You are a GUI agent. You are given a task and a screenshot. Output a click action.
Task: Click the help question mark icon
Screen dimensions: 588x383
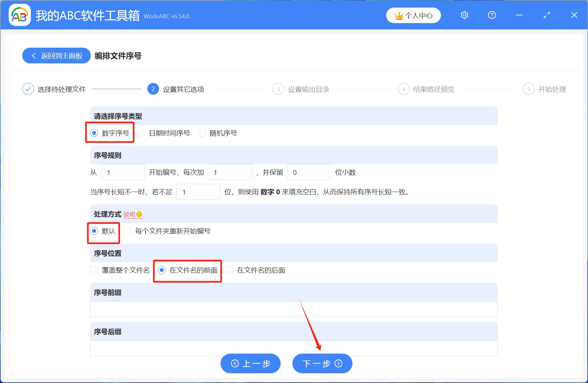492,15
